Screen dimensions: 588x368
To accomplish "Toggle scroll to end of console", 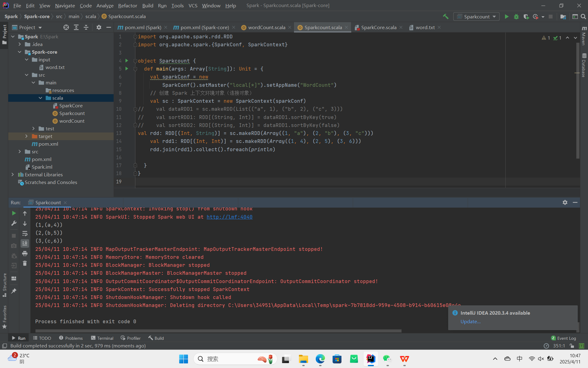I will click(25, 243).
